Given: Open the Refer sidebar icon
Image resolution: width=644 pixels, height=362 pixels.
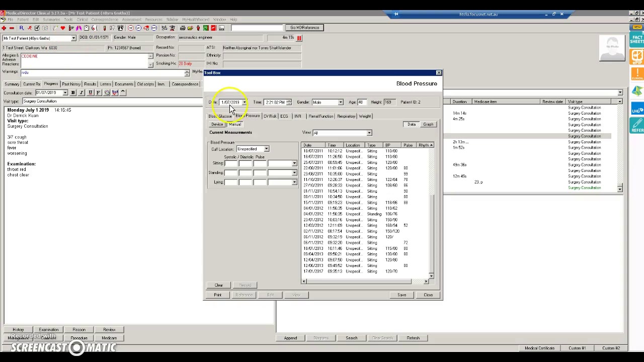Looking at the screenshot, I should point(637,125).
